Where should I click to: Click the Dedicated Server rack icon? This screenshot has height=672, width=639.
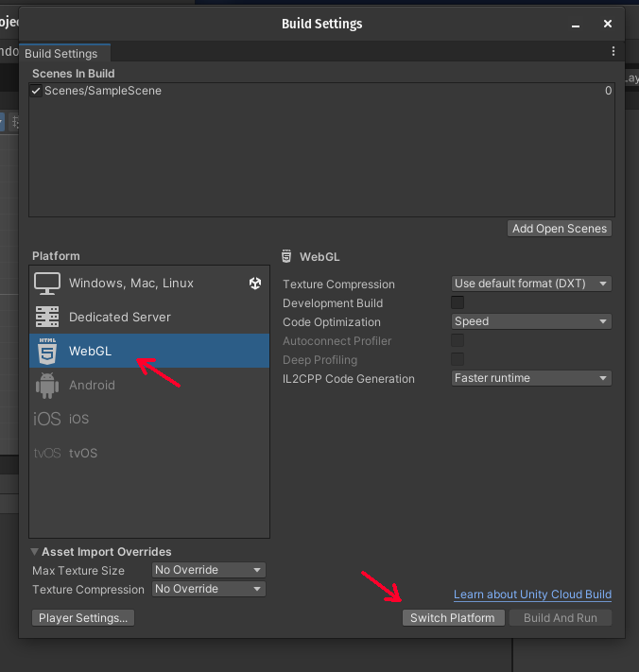click(x=47, y=317)
